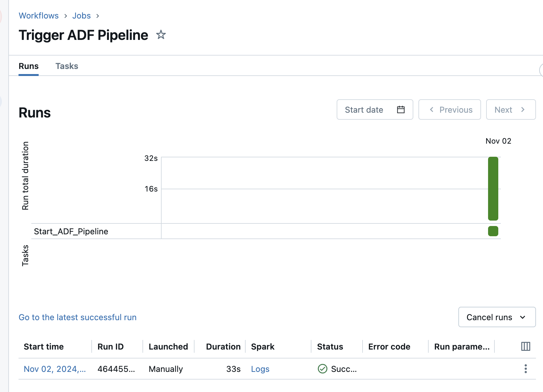This screenshot has height=392, width=543.
Task: Open Logs link for the run
Action: tap(260, 369)
